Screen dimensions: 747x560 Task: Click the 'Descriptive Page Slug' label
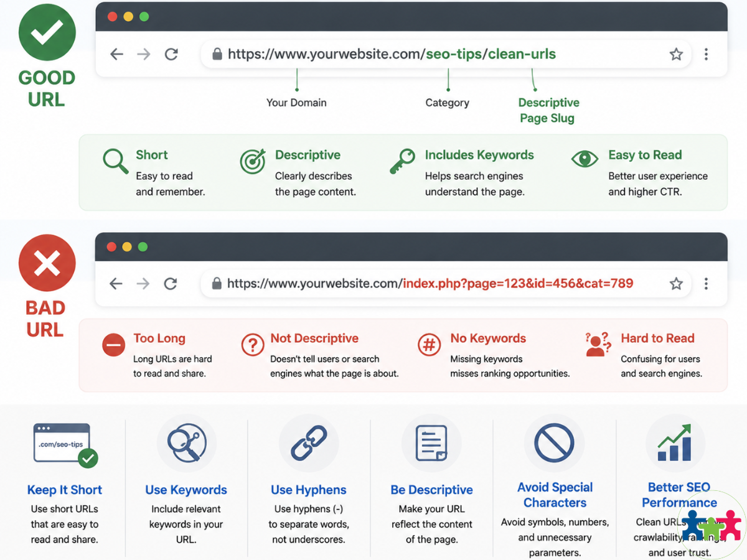click(x=548, y=110)
